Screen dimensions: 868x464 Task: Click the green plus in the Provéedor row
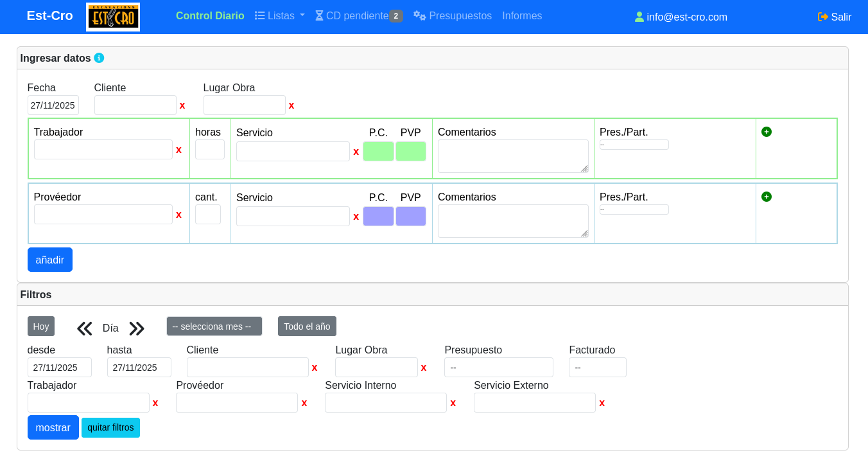(767, 197)
